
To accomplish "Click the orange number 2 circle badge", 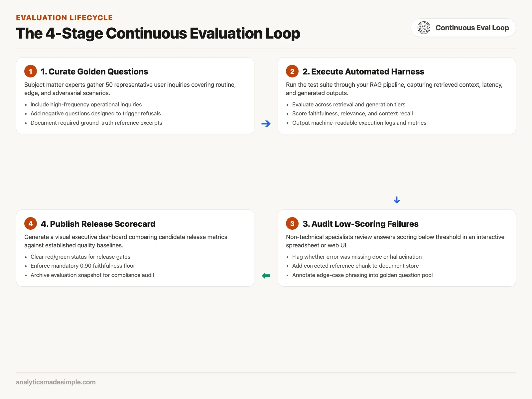I will [292, 71].
